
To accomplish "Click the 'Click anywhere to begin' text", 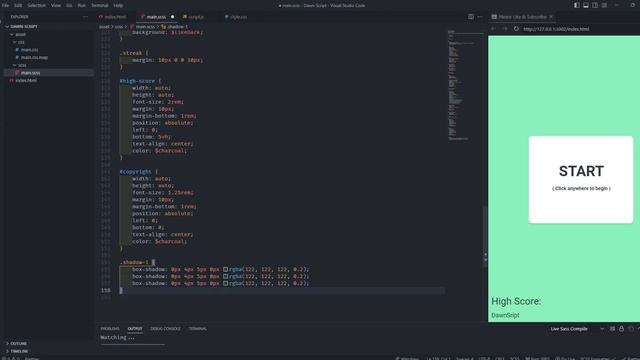I will tap(581, 189).
